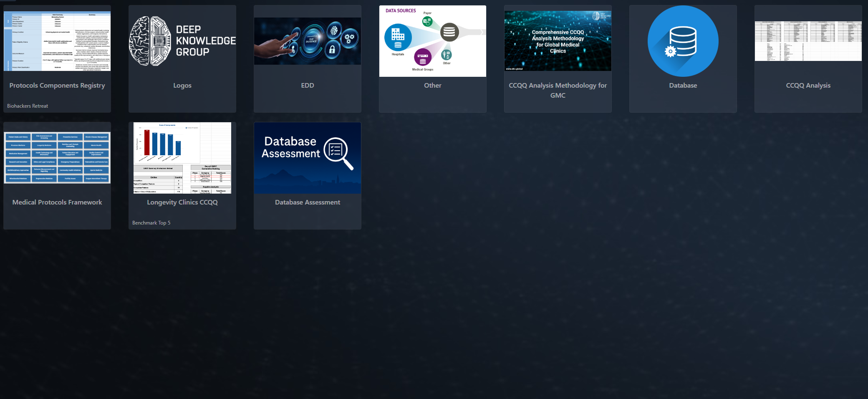
Task: Click the Benchmark Top 5 subtitle
Action: pyautogui.click(x=151, y=223)
